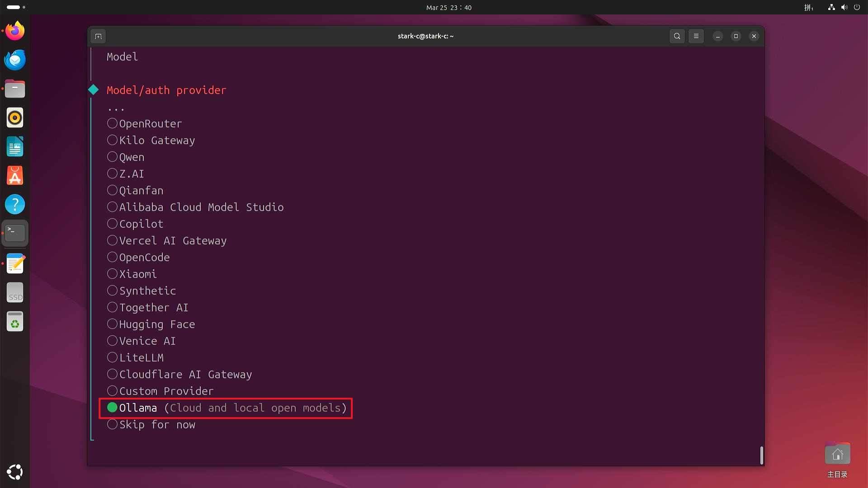The width and height of the screenshot is (868, 488).
Task: Open the terminal hamburger menu
Action: coord(696,36)
